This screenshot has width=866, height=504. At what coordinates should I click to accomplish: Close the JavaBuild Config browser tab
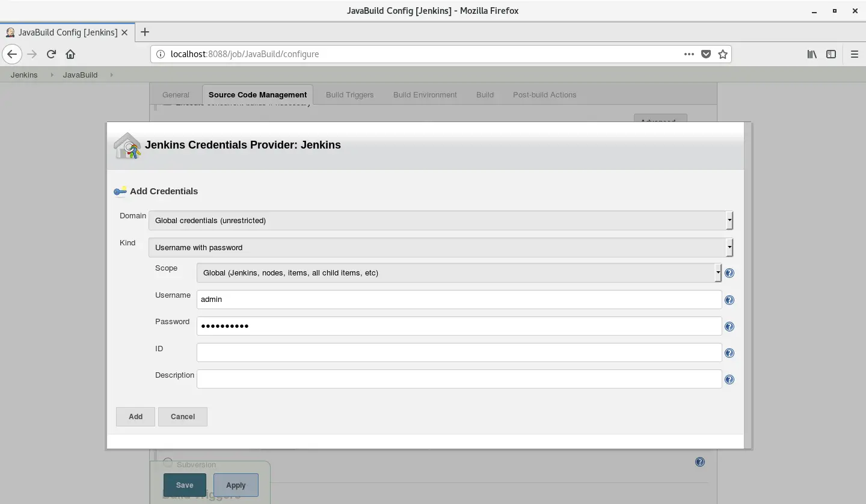(x=124, y=32)
